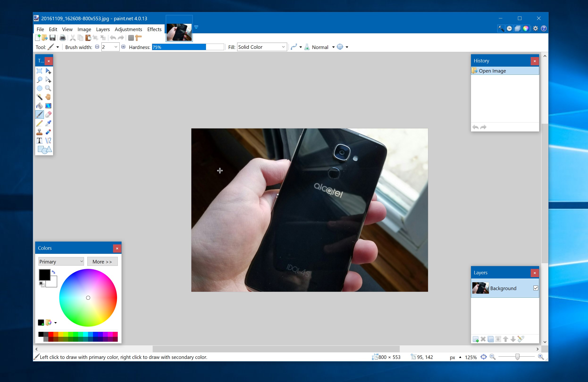The width and height of the screenshot is (588, 382).
Task: Open the View menu
Action: (67, 29)
